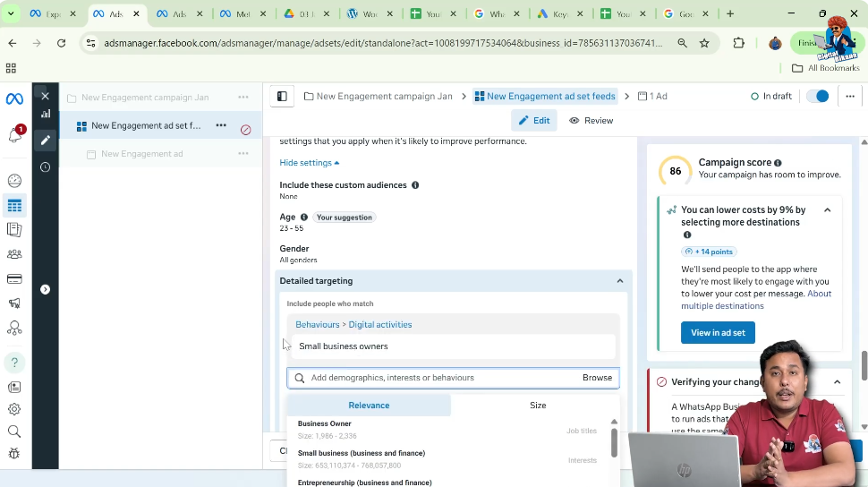The image size is (868, 487).
Task: Open Campaigns table grid icon in sidebar
Action: (14, 206)
